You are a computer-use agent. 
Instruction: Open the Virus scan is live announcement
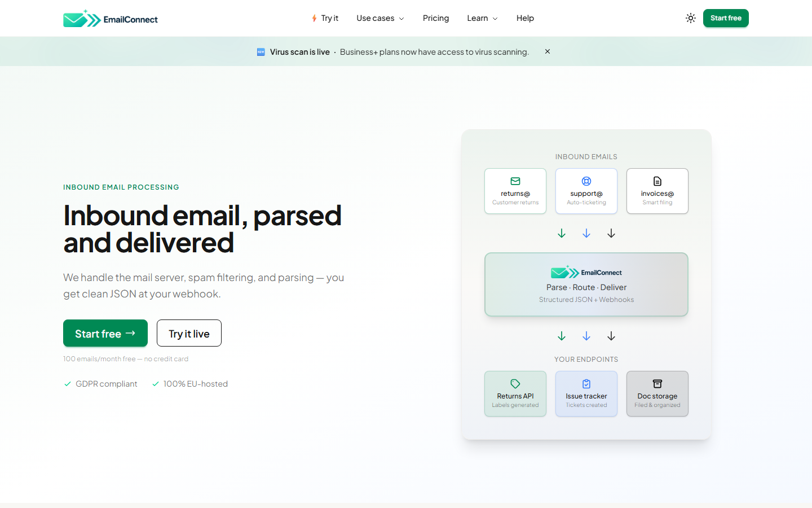coord(299,51)
